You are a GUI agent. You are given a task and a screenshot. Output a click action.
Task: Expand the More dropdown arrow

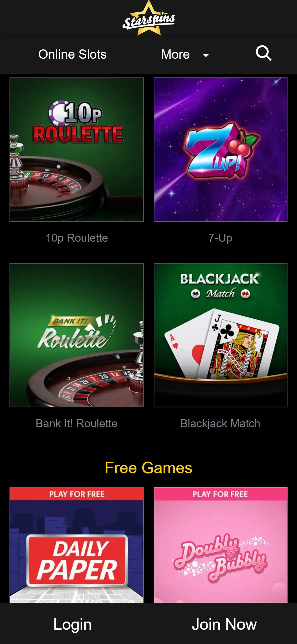point(206,55)
